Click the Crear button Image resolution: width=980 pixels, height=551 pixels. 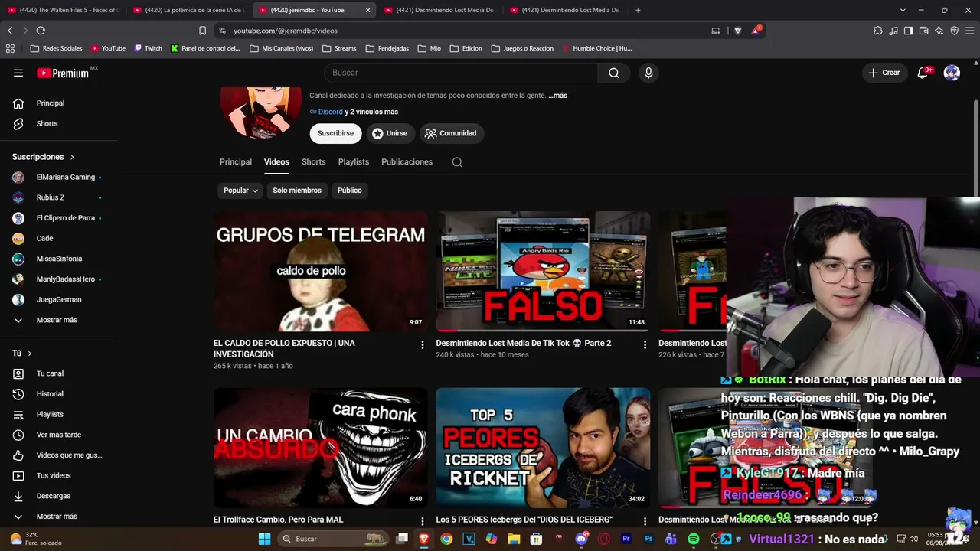[884, 73]
